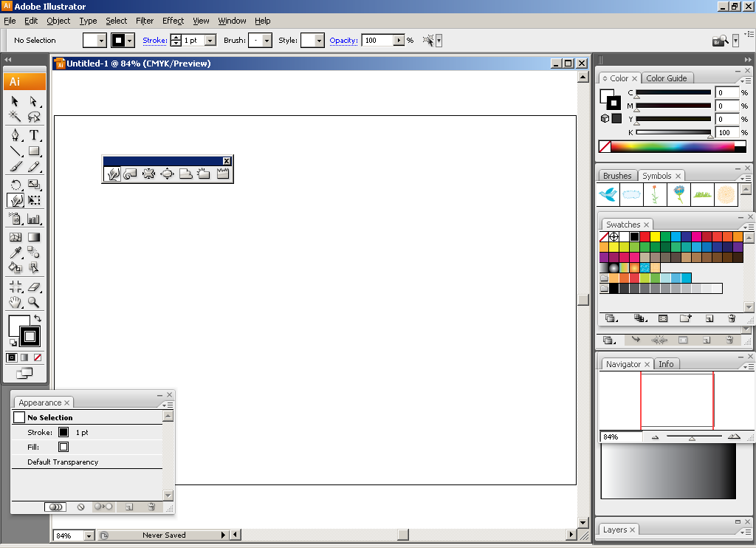Select the Hand tool
The height and width of the screenshot is (548, 756).
point(15,303)
